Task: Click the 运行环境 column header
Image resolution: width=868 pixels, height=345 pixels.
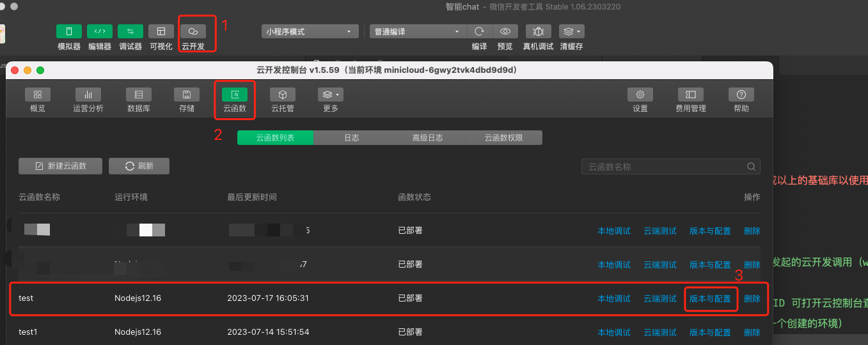Action: pyautogui.click(x=131, y=197)
